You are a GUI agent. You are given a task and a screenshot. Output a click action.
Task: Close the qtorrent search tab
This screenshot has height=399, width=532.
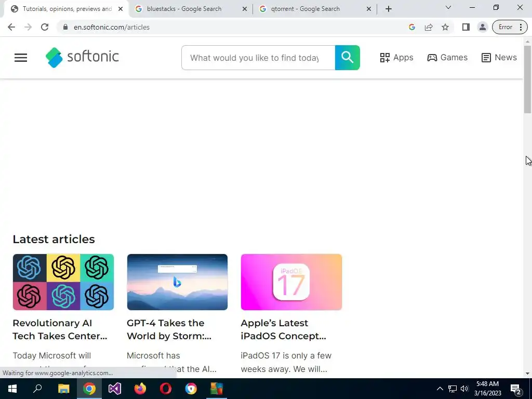369,9
